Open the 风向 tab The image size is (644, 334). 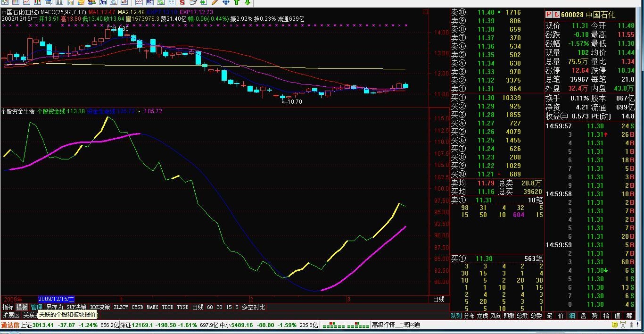495,316
